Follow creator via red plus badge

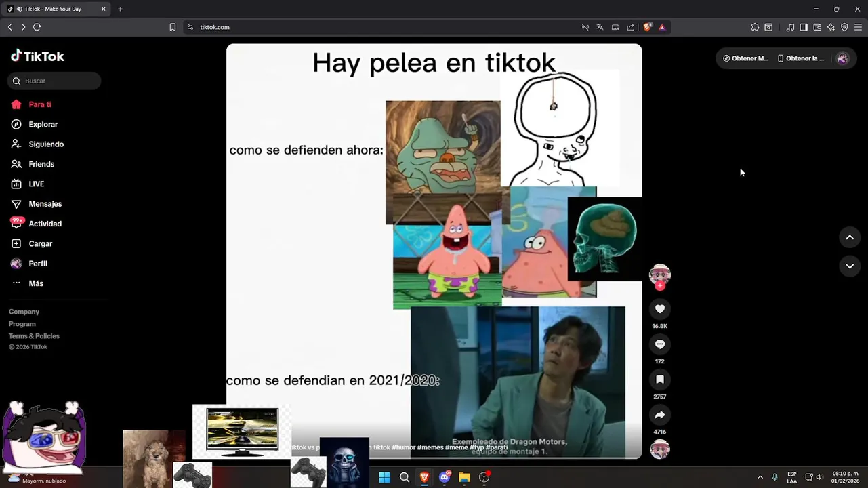coord(660,286)
